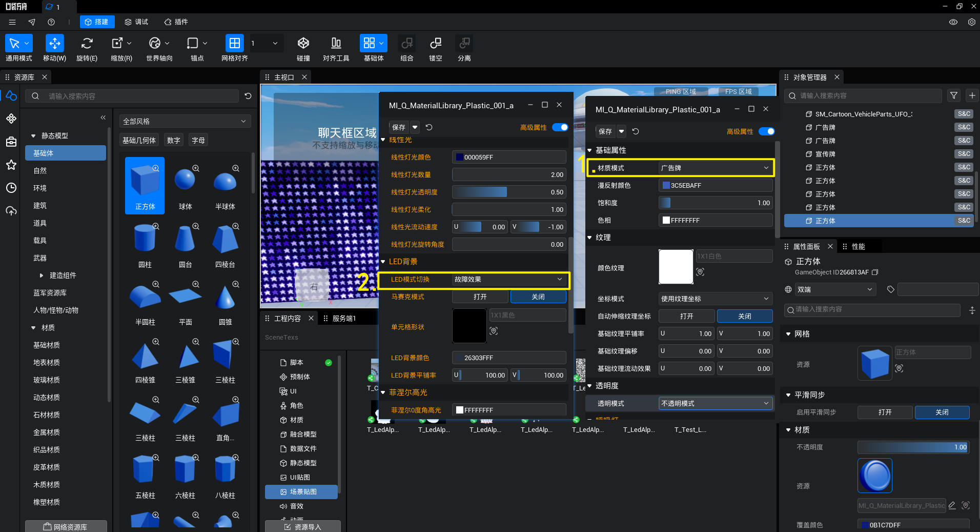Open the hamburger menu icon
The height and width of the screenshot is (532, 980).
12,22
